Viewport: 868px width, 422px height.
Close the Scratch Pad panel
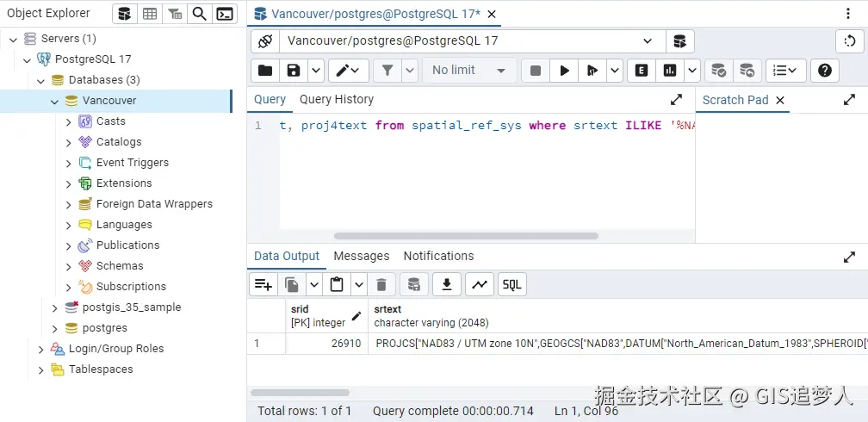[x=780, y=100]
